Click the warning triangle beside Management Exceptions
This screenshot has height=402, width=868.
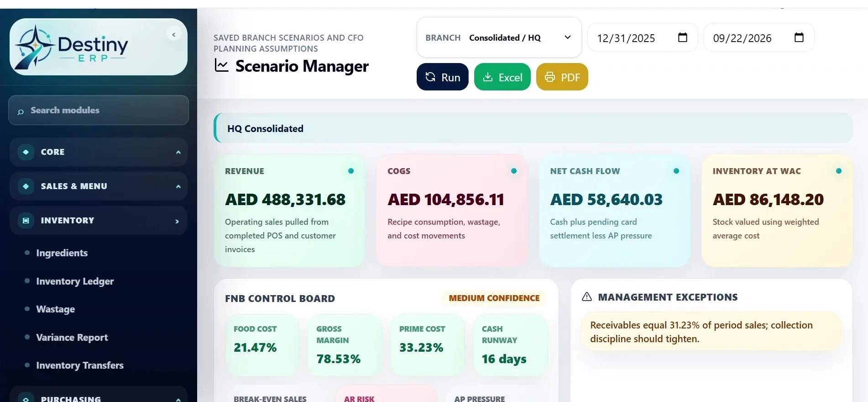[587, 297]
